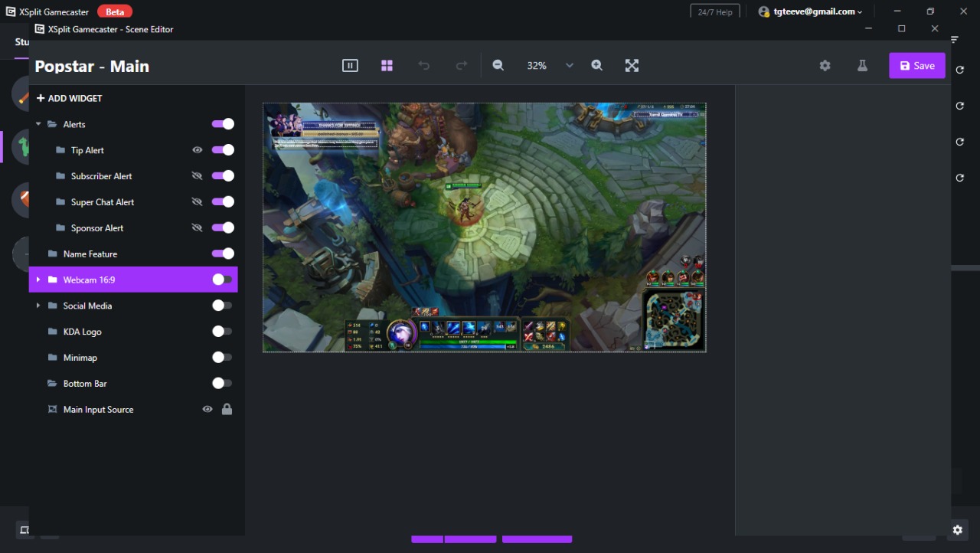Open Scene Editor settings gear
Screen dimensions: 980x553
825,66
